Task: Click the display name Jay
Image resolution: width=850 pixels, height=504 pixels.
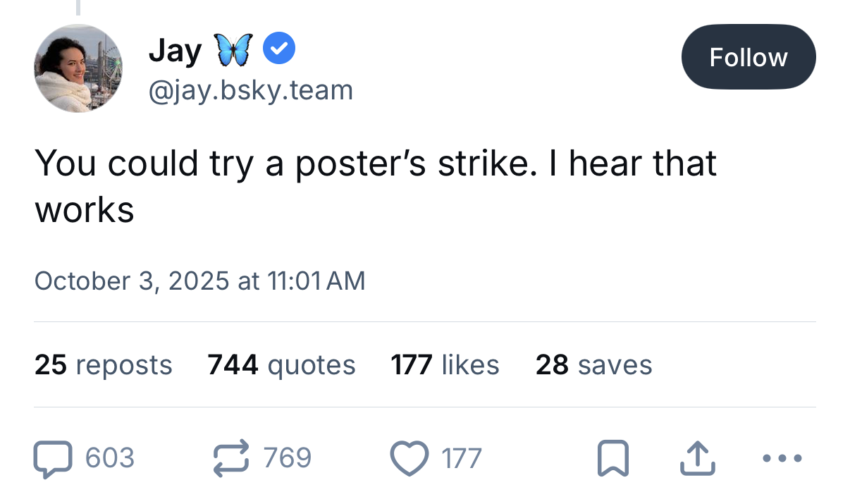Action: tap(174, 51)
